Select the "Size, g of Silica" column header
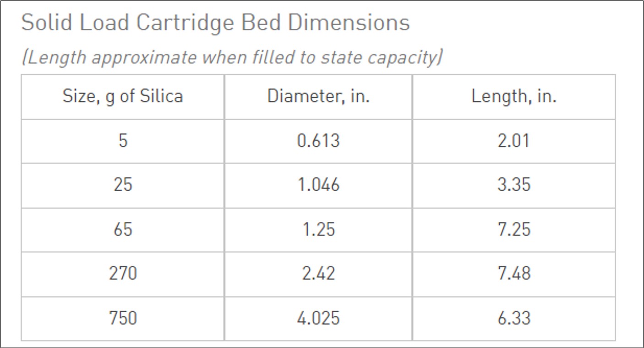The image size is (644, 348). click(x=123, y=96)
